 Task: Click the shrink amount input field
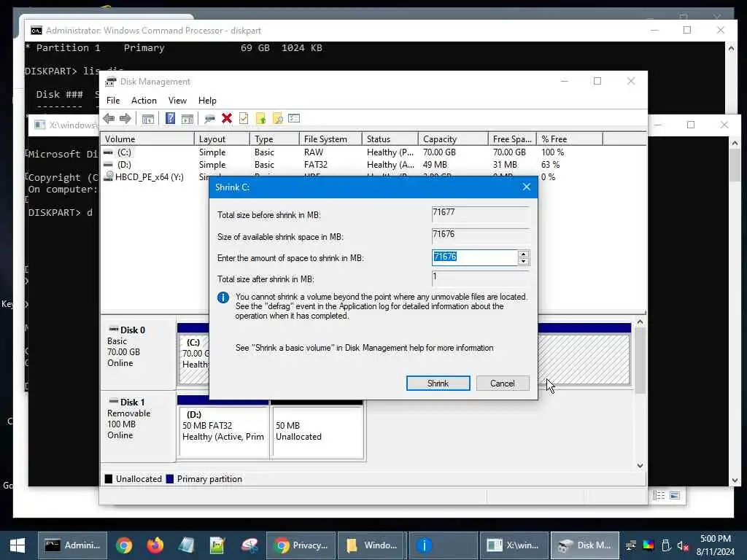click(474, 257)
